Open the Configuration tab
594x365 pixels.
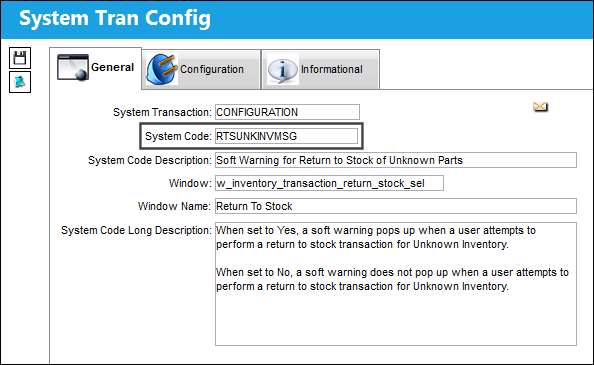[201, 69]
